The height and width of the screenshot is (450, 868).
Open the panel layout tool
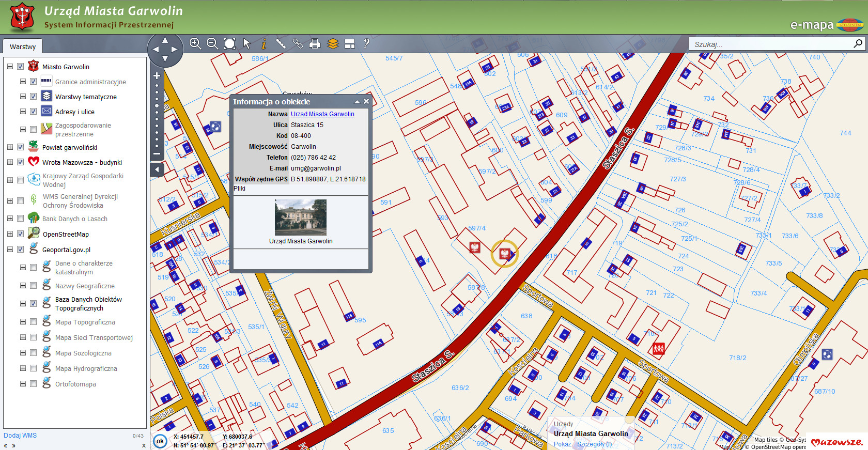350,44
